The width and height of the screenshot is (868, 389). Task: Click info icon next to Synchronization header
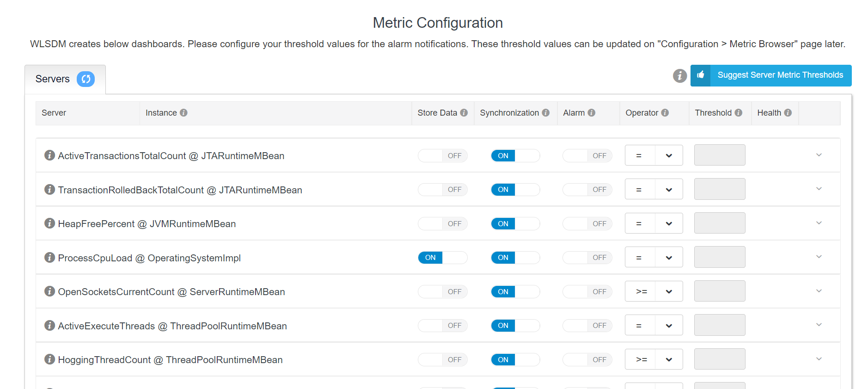coord(546,113)
